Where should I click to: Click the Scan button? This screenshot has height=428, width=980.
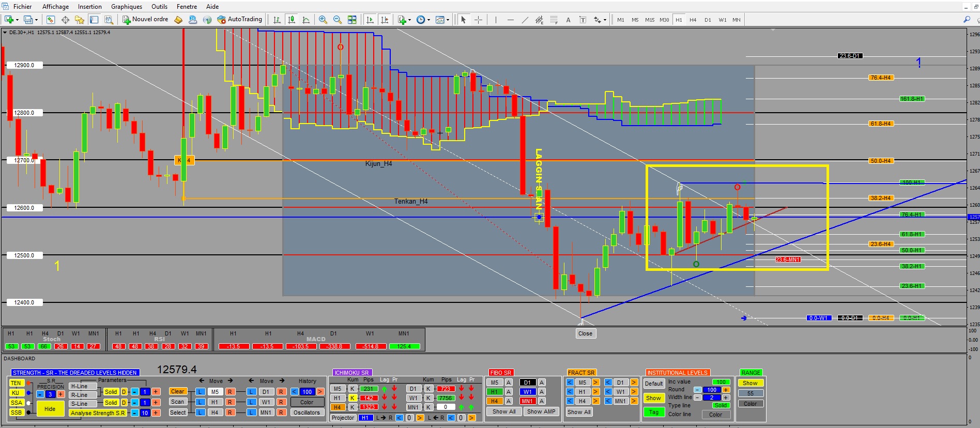pyautogui.click(x=178, y=402)
